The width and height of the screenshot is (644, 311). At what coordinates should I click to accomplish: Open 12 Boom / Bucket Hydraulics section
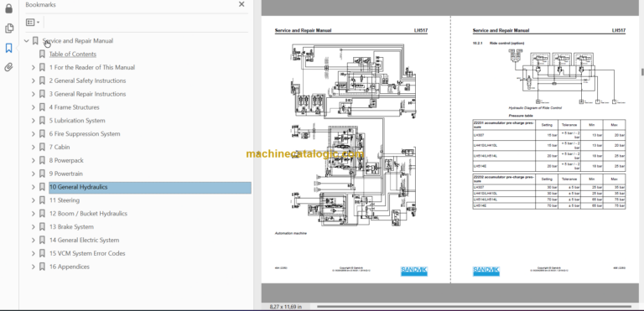pos(88,213)
